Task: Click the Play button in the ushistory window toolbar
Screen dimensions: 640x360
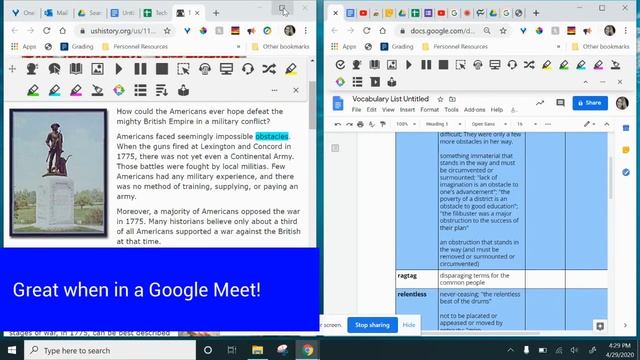Action: tap(119, 69)
